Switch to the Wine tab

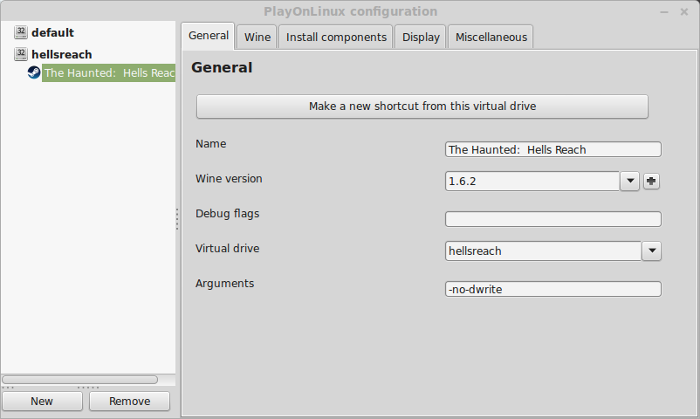tap(257, 37)
